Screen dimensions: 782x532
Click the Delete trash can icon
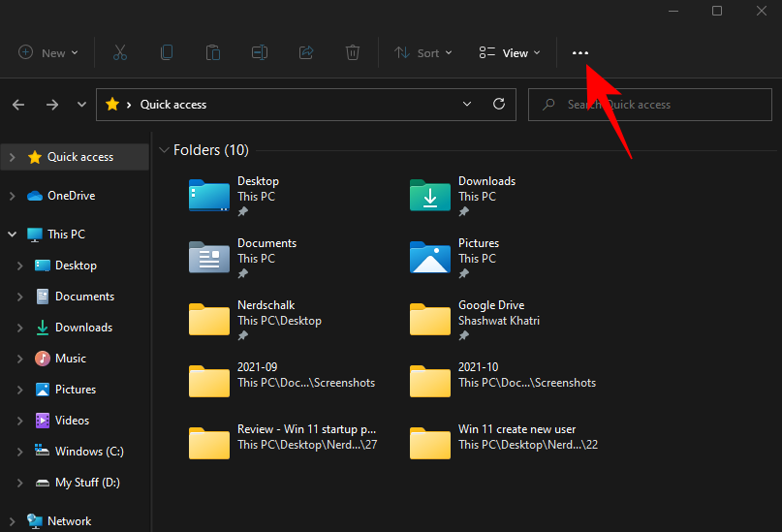[x=354, y=53]
